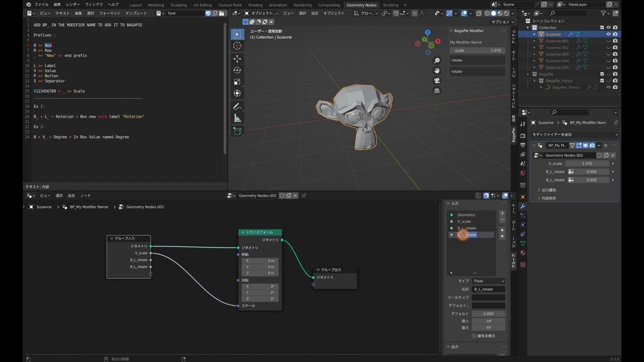The image size is (644, 362).
Task: Open the Animation workspace tab
Action: tap(278, 5)
